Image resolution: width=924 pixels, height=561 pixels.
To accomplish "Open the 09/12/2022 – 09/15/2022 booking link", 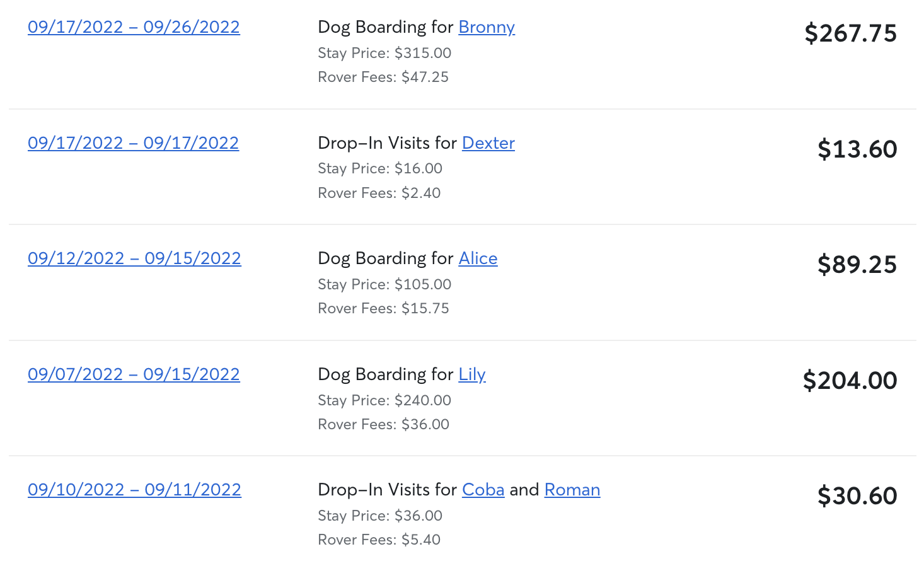I will [x=134, y=258].
